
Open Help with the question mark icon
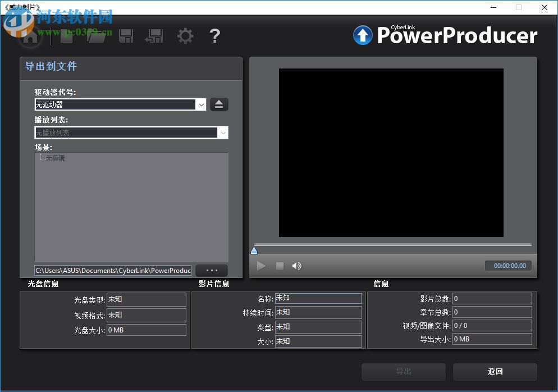[214, 36]
